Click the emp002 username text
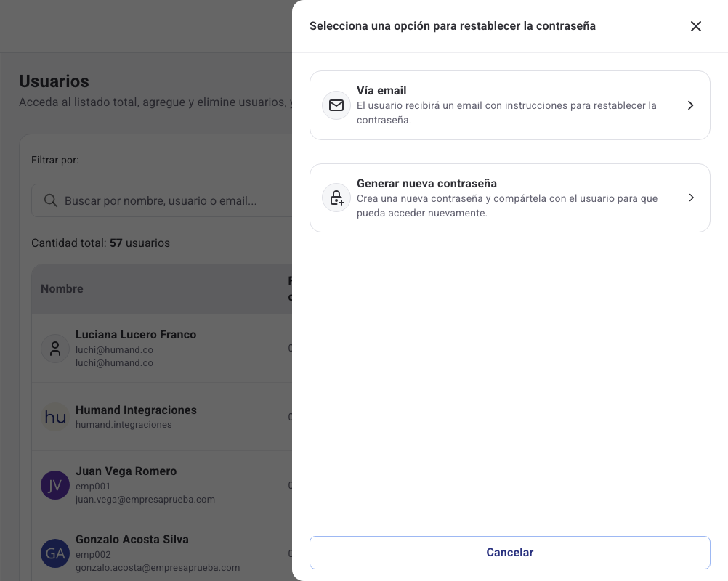Image resolution: width=728 pixels, height=581 pixels. (x=93, y=555)
